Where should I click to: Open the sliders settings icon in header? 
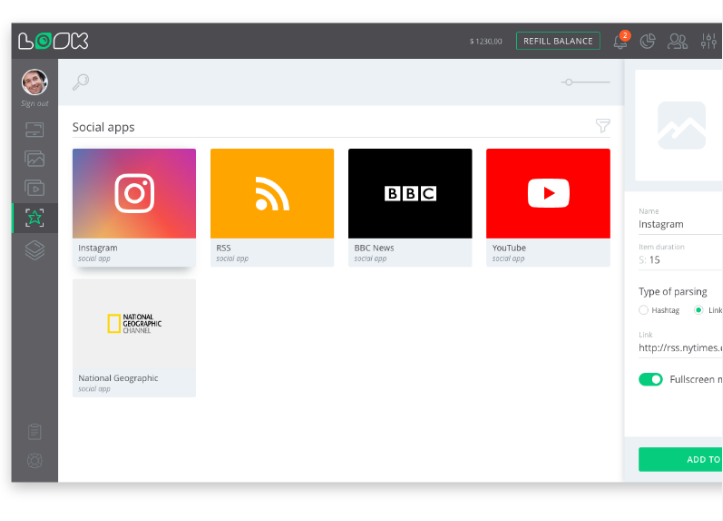coord(709,41)
